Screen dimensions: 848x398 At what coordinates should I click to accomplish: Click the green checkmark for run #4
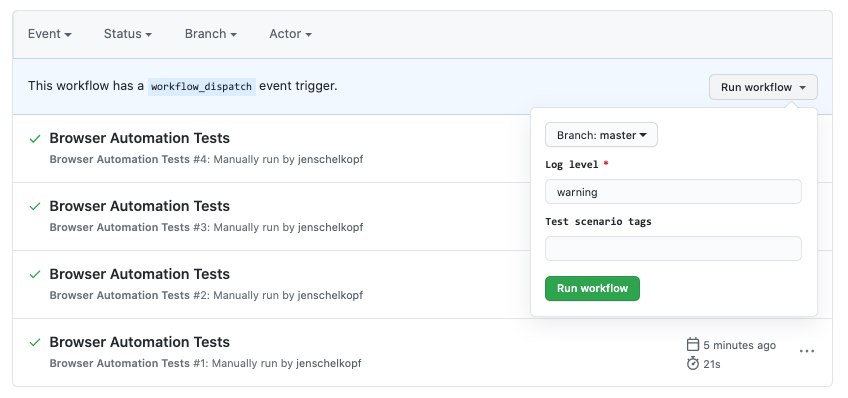[x=35, y=139]
